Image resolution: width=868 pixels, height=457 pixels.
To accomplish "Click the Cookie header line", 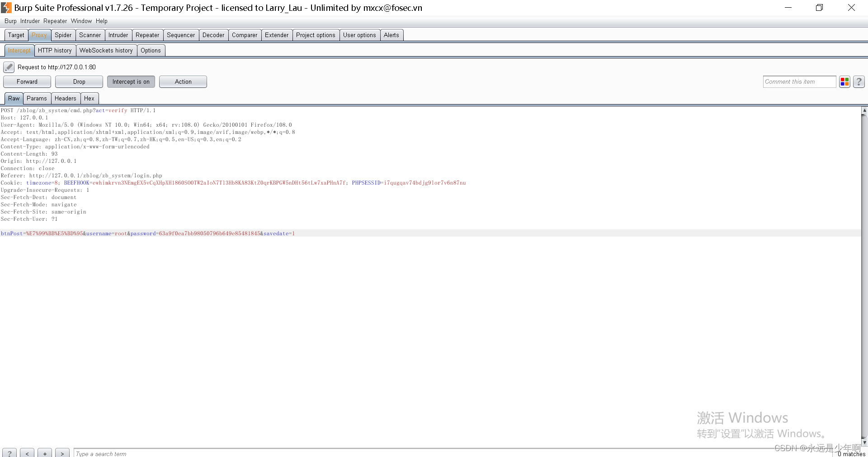I will 233,183.
